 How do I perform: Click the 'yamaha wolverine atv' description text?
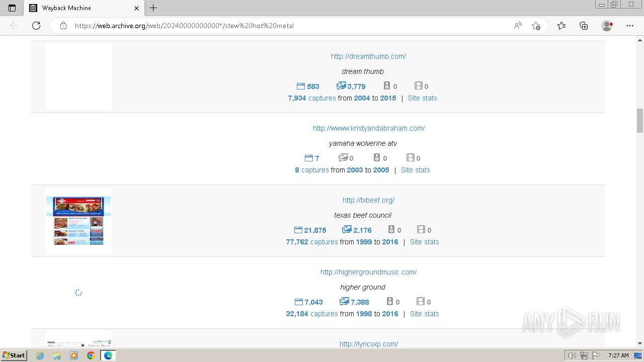[x=363, y=143]
